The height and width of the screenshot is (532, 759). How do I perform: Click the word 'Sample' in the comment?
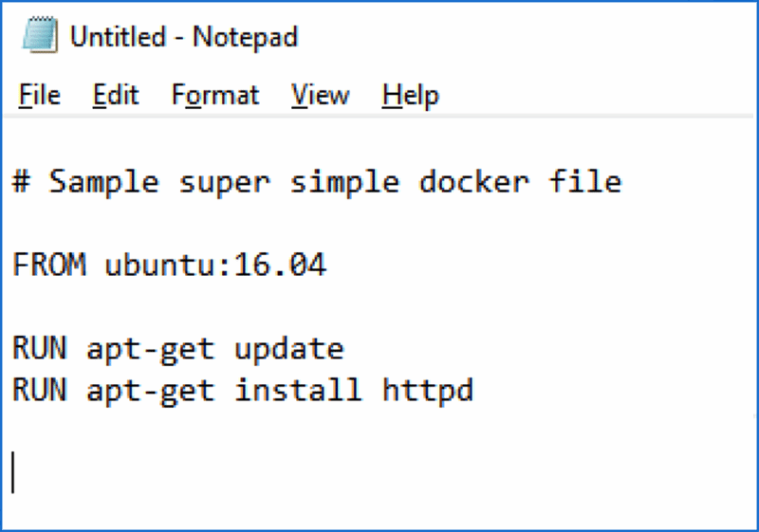[x=104, y=183]
